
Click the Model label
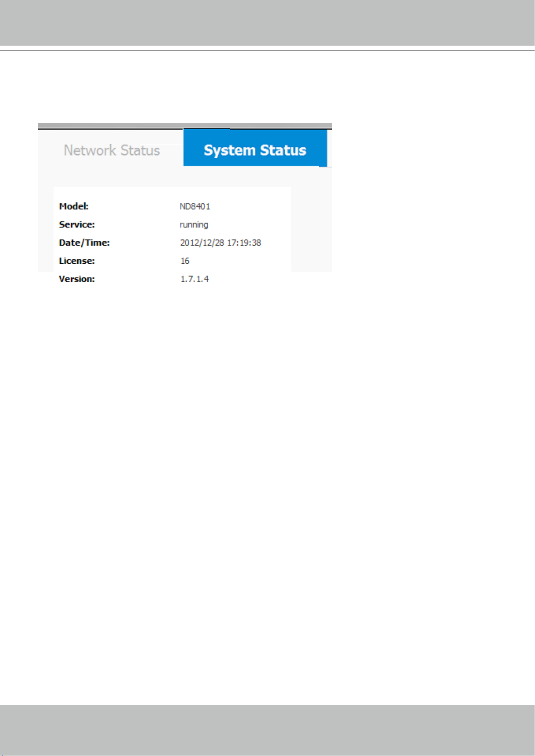(x=74, y=206)
